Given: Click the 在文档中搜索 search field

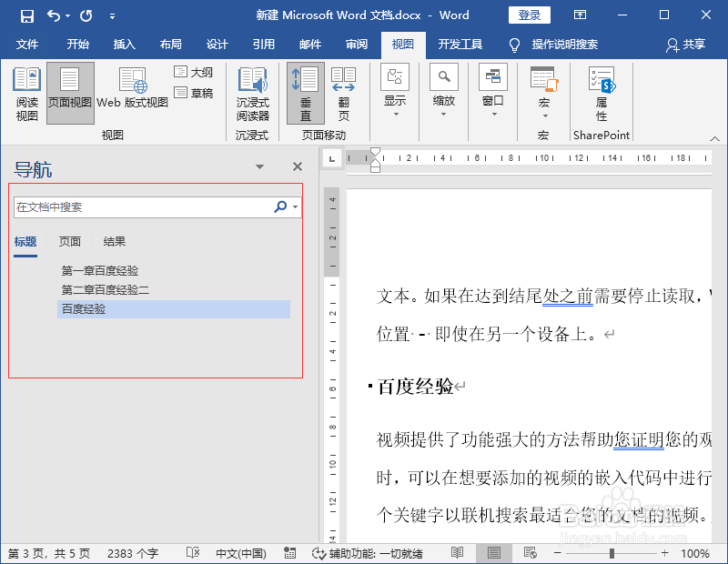Looking at the screenshot, I should (x=142, y=207).
